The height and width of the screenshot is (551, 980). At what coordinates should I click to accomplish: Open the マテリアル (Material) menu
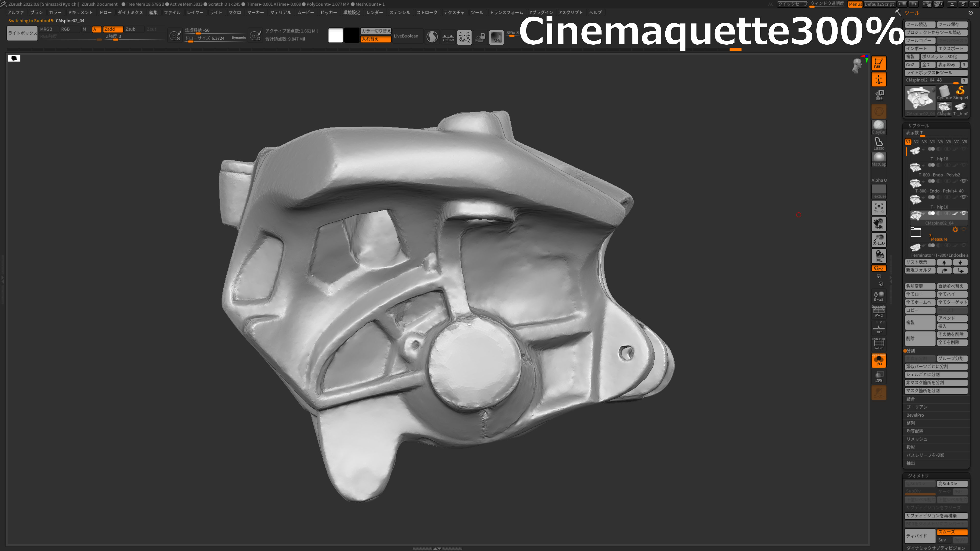[x=280, y=12]
